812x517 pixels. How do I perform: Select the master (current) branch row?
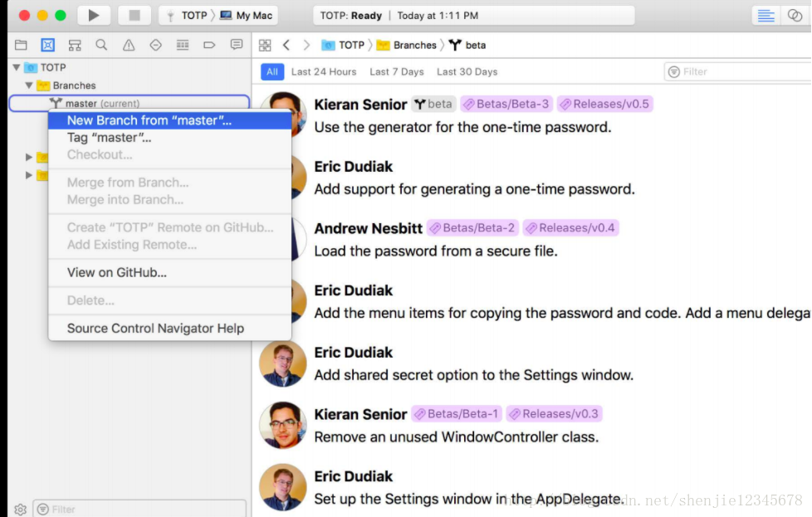[130, 103]
